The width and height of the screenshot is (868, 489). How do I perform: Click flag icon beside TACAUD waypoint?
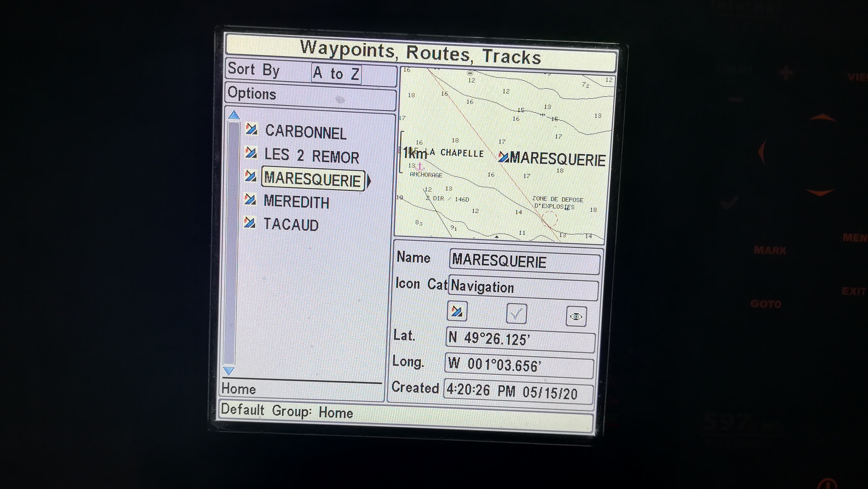250,223
